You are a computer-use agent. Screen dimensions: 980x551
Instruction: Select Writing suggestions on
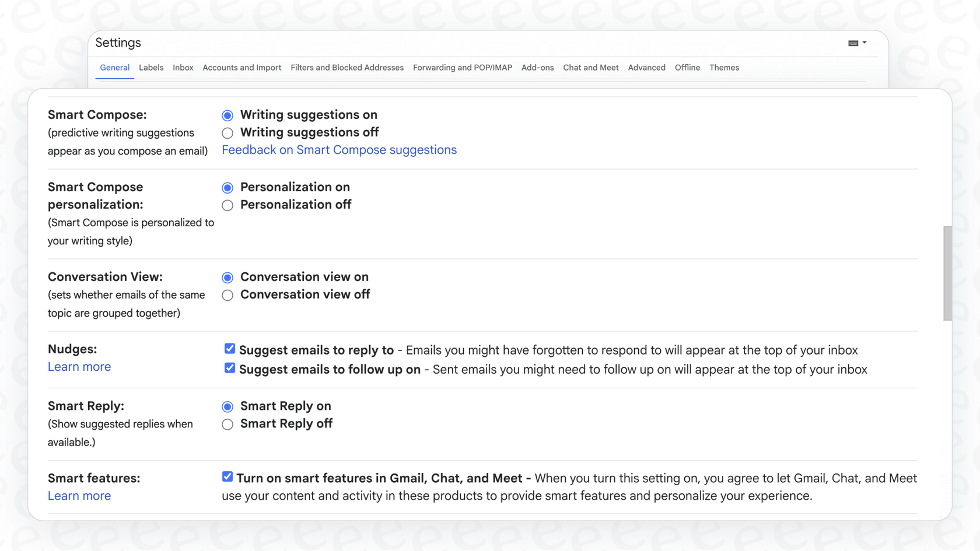(228, 115)
